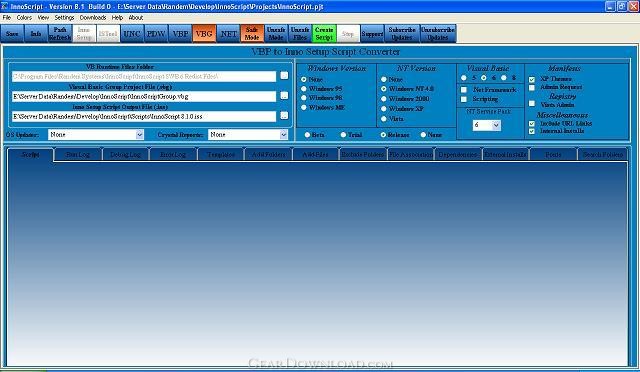Open the NT Service Pack dropdown
This screenshot has width=640, height=372.
tap(496, 125)
